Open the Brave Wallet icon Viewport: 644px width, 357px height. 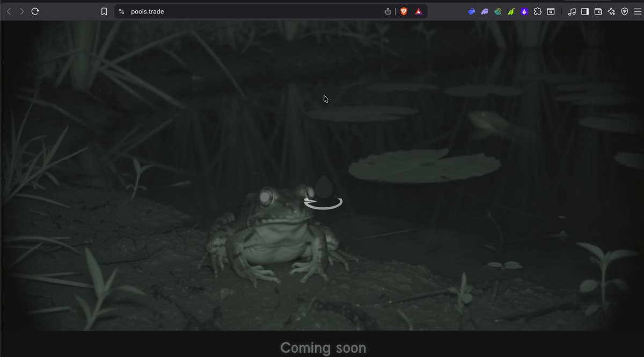(x=598, y=11)
